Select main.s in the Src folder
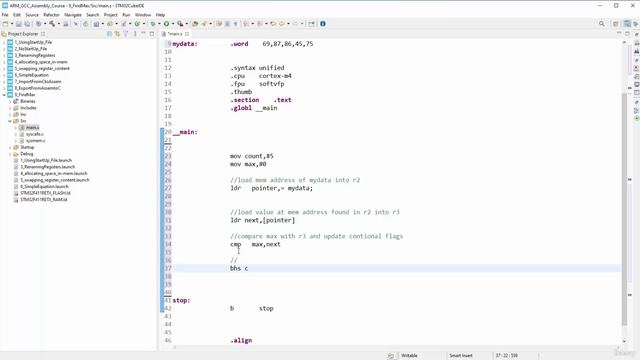This screenshot has width=640, height=360. pyautogui.click(x=32, y=127)
